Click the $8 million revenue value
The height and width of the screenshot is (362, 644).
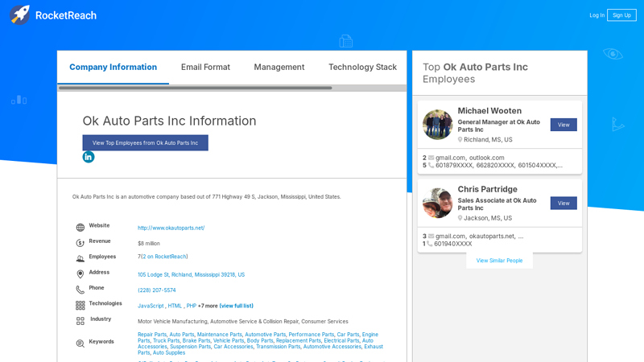coord(149,244)
